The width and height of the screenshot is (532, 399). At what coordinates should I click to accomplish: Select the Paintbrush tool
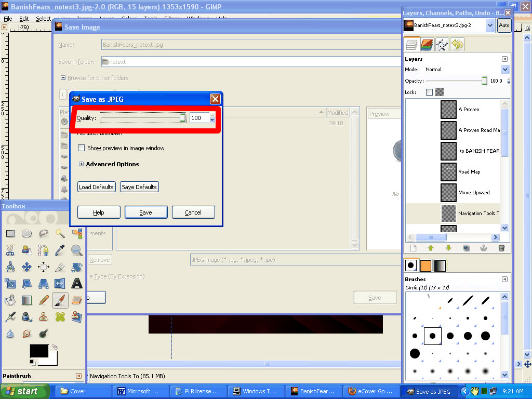(60, 300)
